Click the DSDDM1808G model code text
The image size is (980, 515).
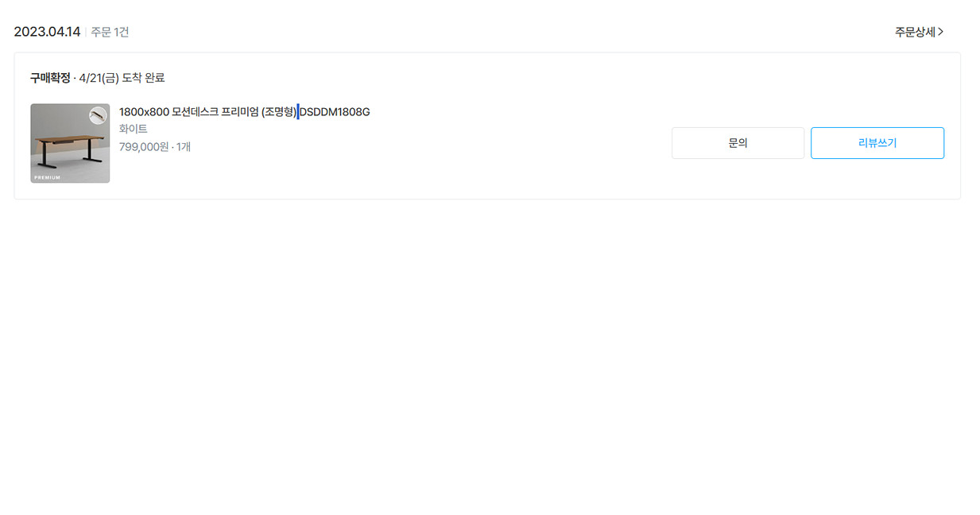click(335, 112)
